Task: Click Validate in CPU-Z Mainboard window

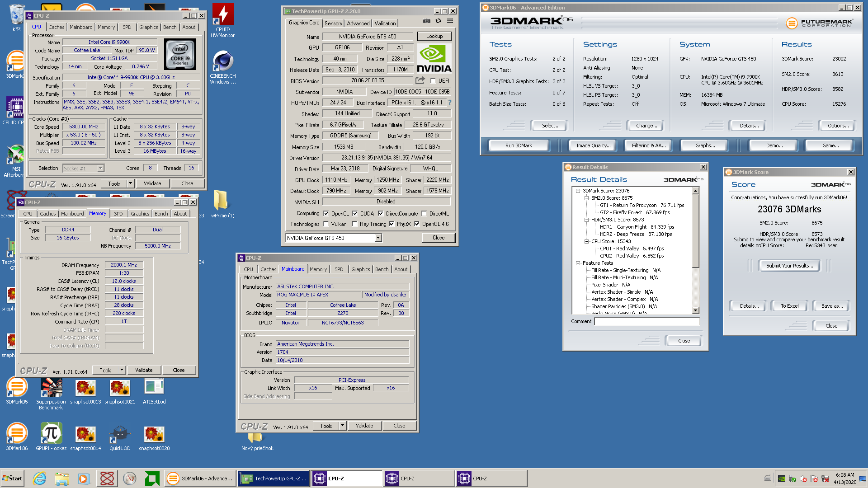Action: pos(364,426)
